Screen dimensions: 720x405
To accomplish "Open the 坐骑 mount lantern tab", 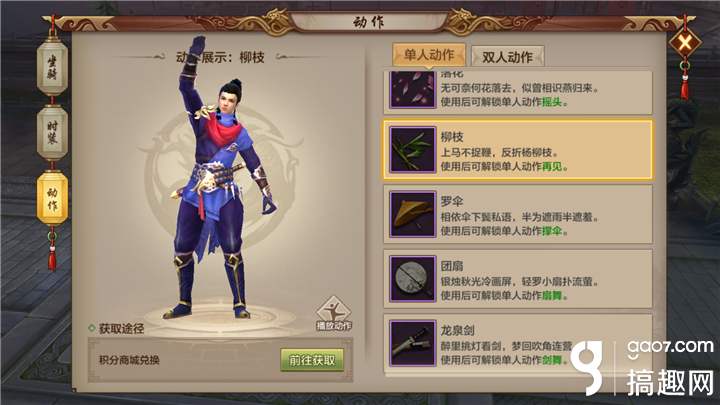I will point(52,68).
